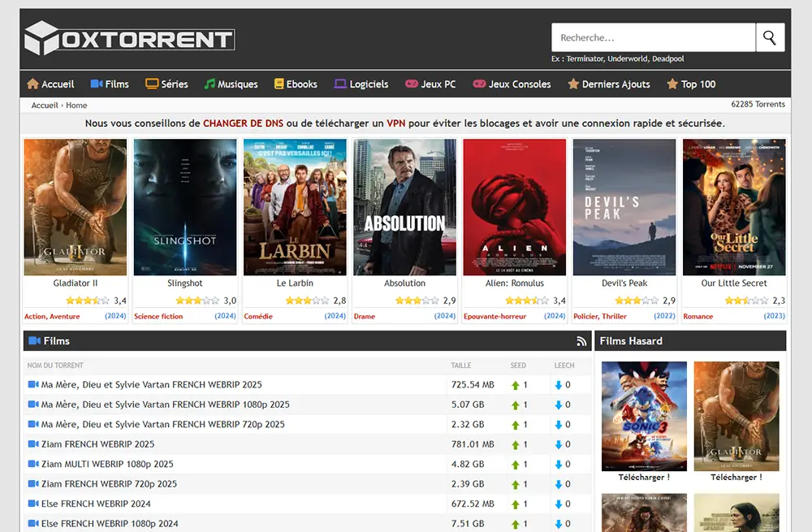Open the Films RSS feed icon
Viewport: 812px width, 532px height.
click(x=581, y=341)
